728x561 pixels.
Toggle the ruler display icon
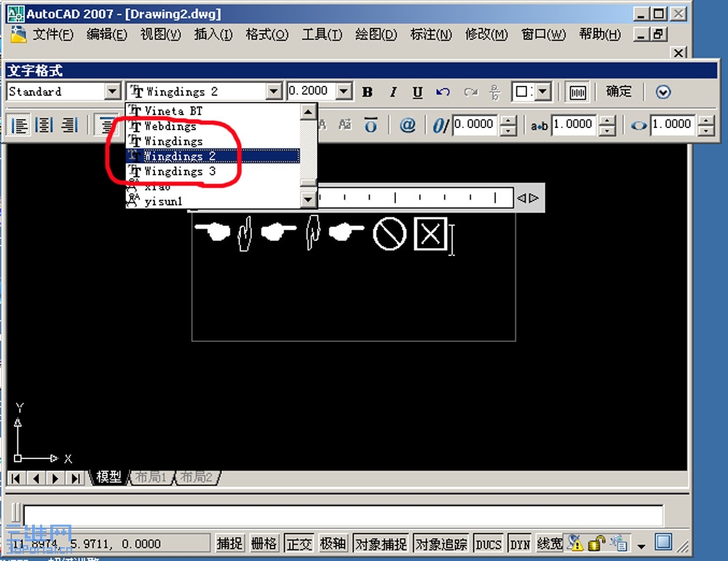tap(577, 92)
